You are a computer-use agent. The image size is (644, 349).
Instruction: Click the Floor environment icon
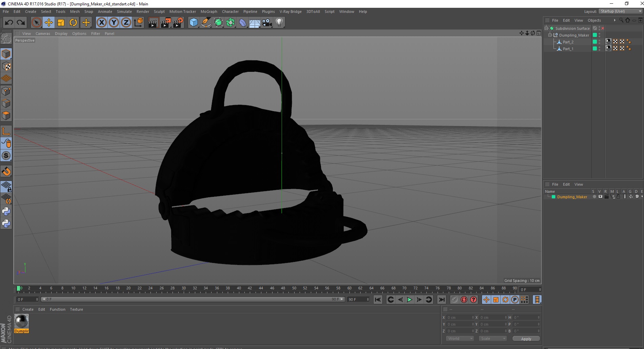pyautogui.click(x=255, y=23)
